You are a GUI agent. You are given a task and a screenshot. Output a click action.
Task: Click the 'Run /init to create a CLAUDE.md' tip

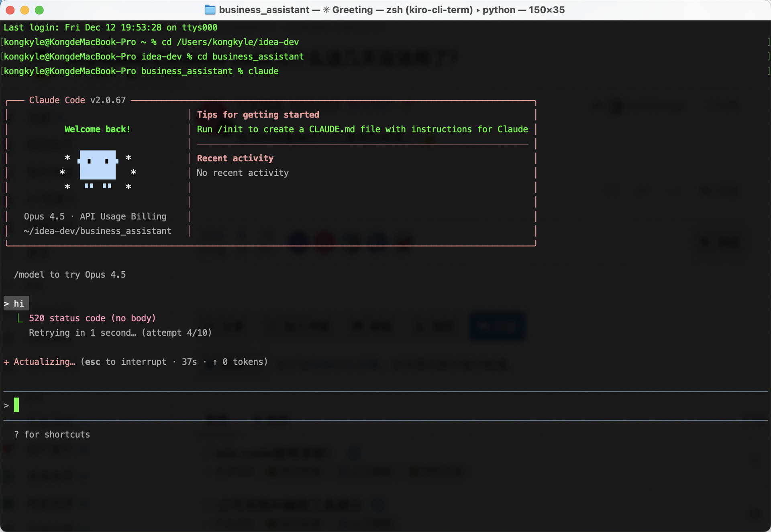pos(362,130)
